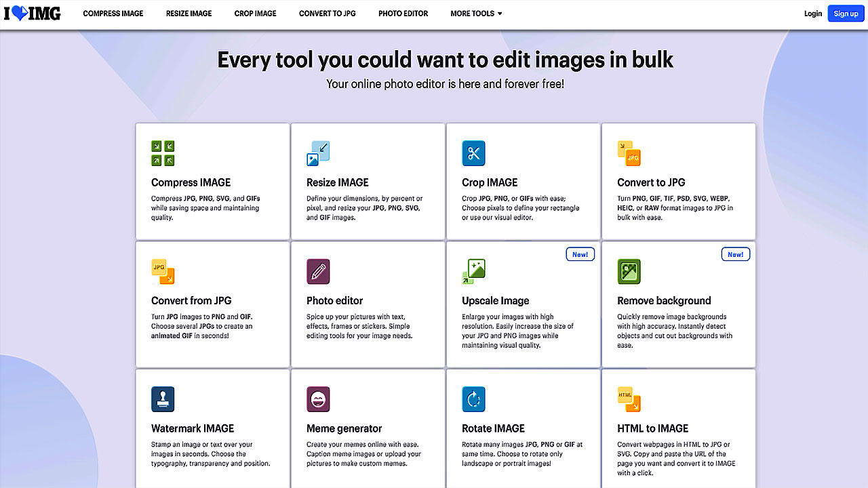Click 'Define your dimensions, by percent or pixel' text
This screenshot has width=868, height=488.
click(364, 203)
